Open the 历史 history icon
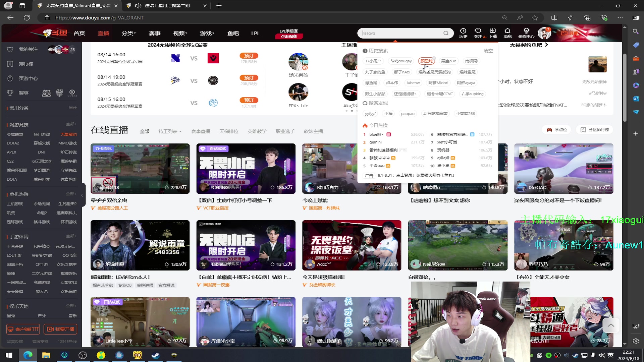 [463, 33]
